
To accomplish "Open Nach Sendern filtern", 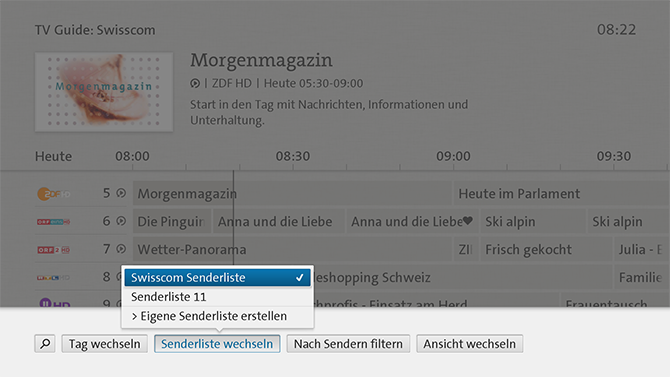I will (x=348, y=344).
